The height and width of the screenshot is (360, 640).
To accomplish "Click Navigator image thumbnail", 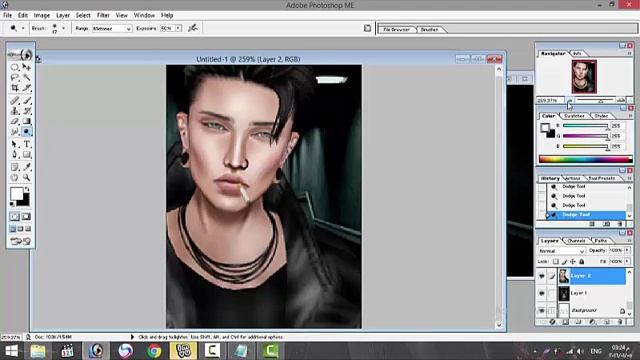I will [584, 76].
